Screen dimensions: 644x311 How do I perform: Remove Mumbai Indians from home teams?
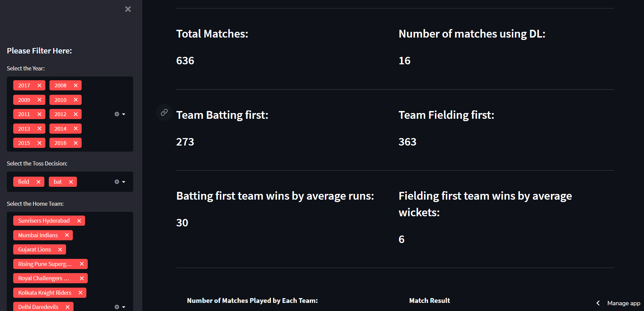pos(67,235)
